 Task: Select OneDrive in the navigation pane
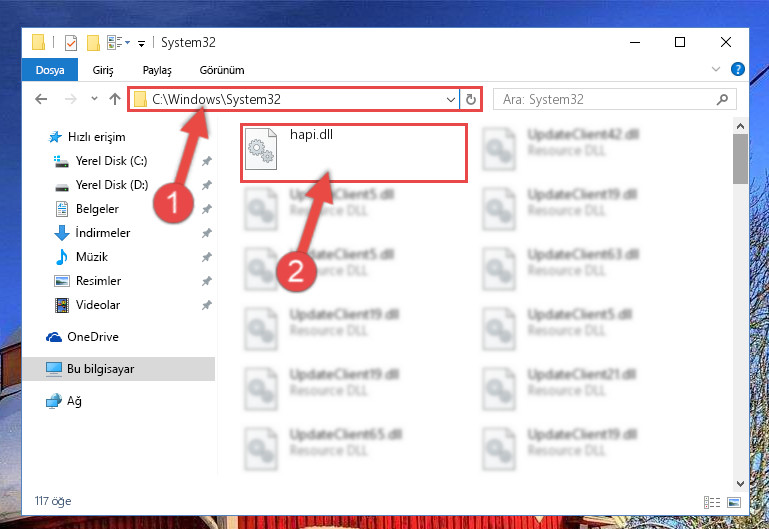[93, 337]
